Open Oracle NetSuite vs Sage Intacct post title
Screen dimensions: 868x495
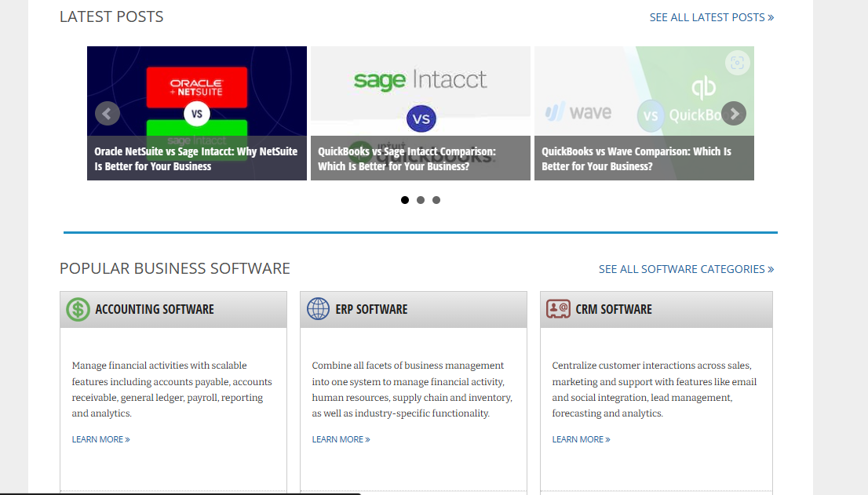coord(196,158)
